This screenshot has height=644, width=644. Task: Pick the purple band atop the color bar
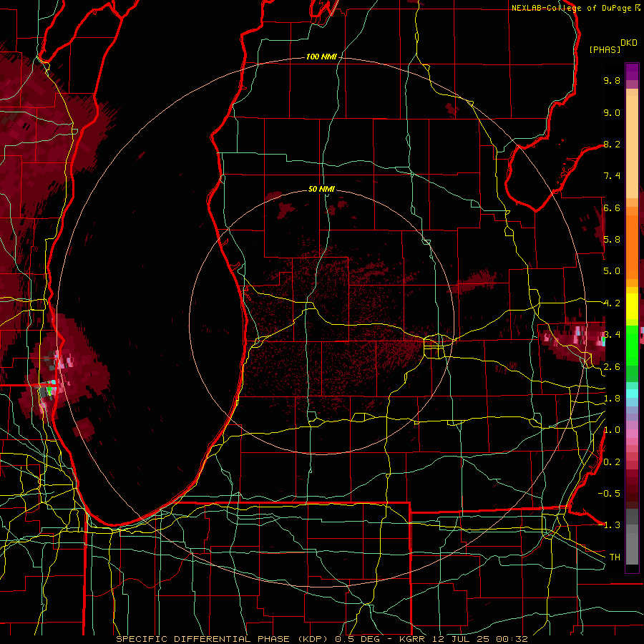(632, 72)
